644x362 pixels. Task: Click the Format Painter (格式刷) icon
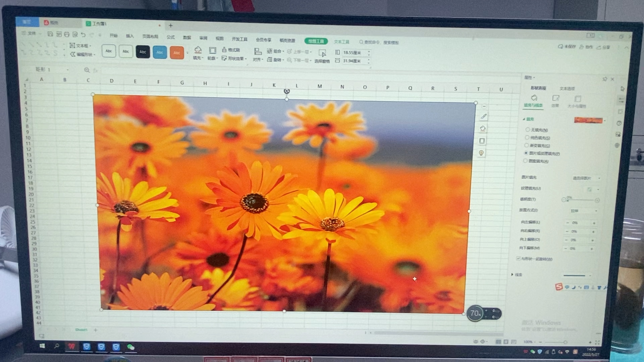pos(224,50)
